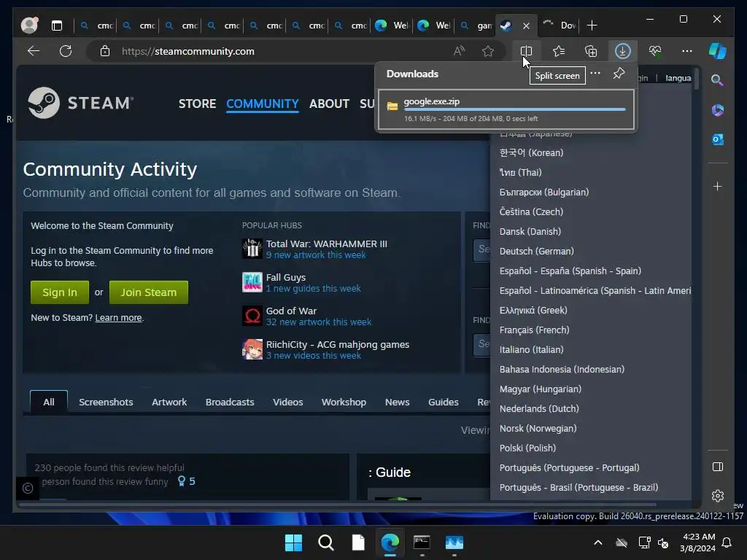The width and height of the screenshot is (747, 560).
Task: Close the active Steam tab
Action: tap(526, 26)
